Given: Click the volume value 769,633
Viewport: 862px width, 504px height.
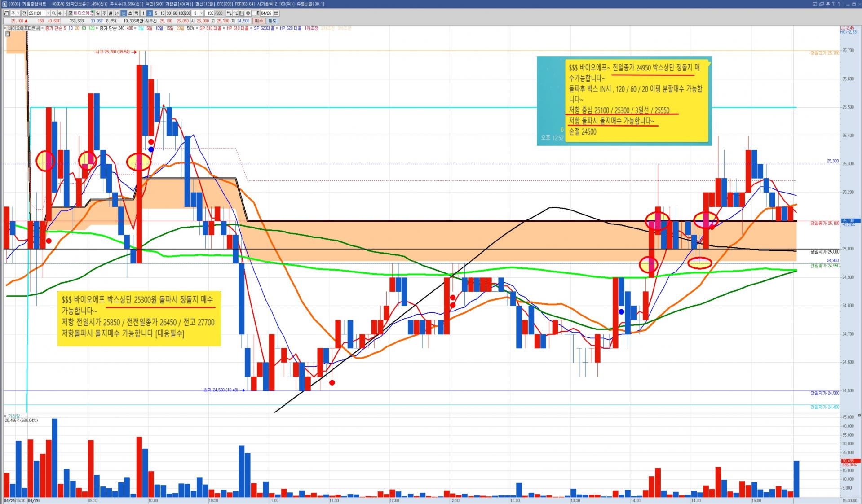Looking at the screenshot, I should [x=76, y=21].
